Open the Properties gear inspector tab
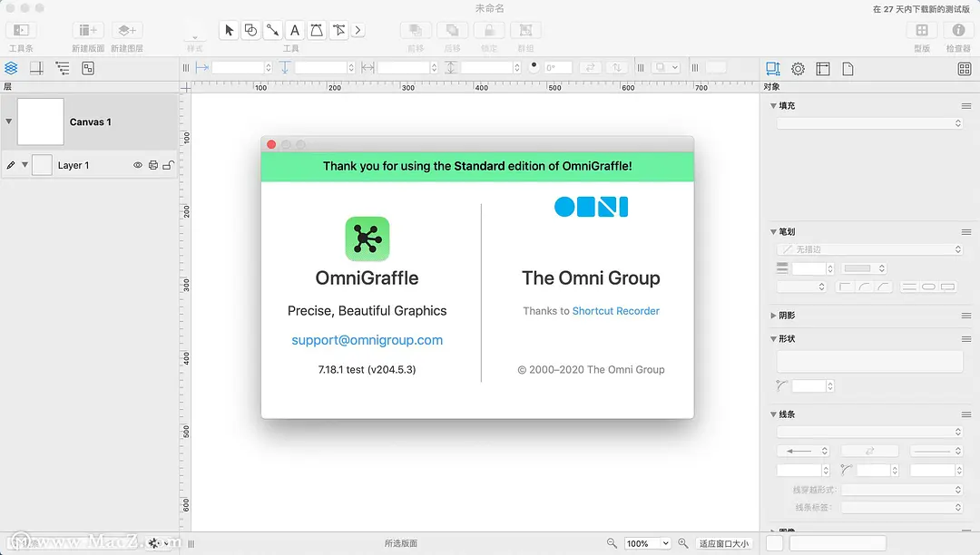Image resolution: width=980 pixels, height=555 pixels. point(799,69)
